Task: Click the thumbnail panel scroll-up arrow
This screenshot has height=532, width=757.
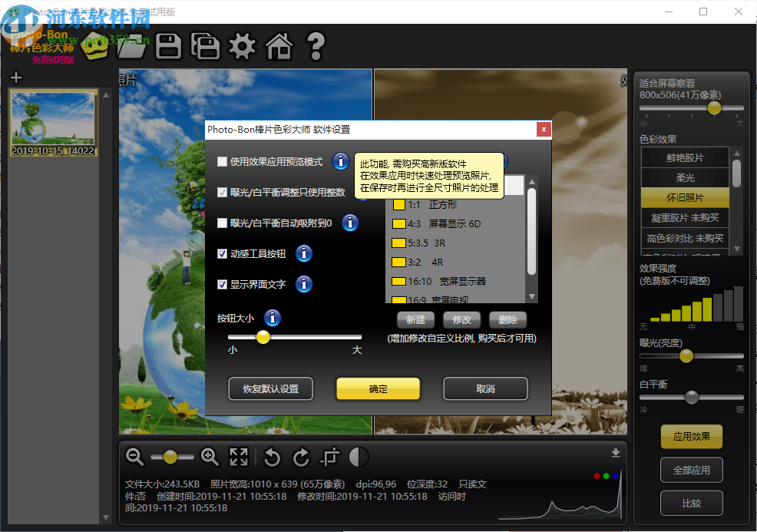Action: (106, 95)
